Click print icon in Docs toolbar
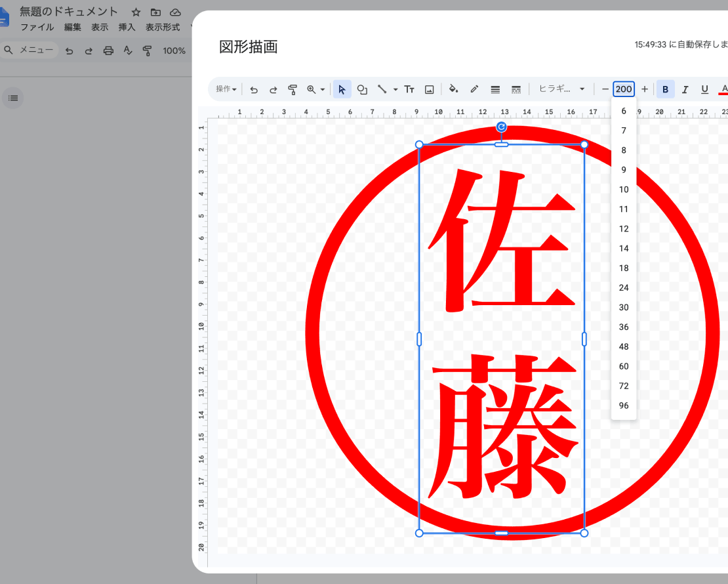This screenshot has height=584, width=728. click(x=108, y=51)
